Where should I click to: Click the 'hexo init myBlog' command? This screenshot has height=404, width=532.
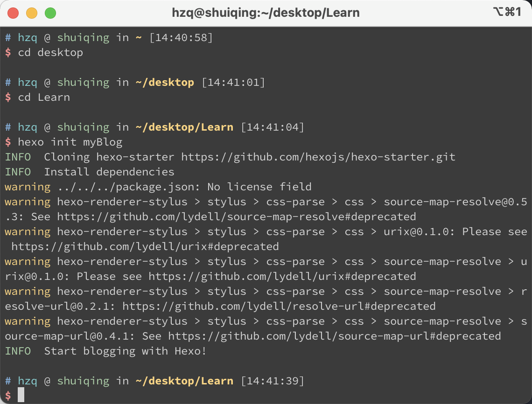pyautogui.click(x=70, y=142)
